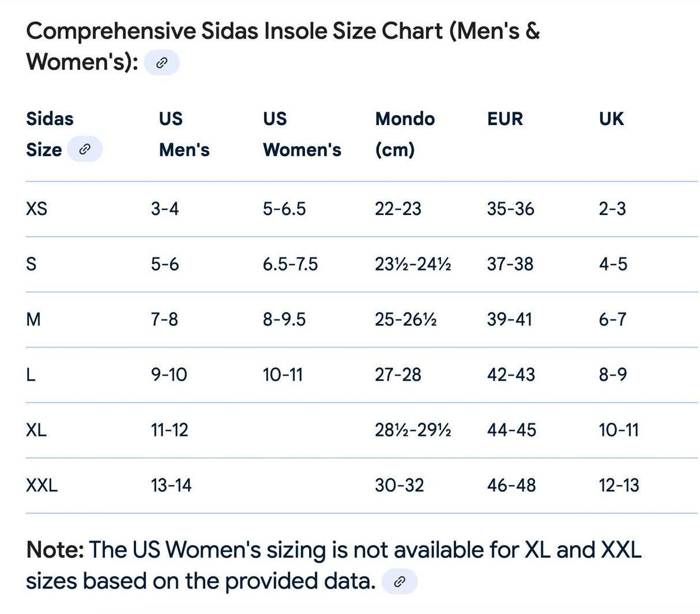The image size is (700, 614).
Task: Click the link icon next to Sidas Size
Action: [x=85, y=149]
